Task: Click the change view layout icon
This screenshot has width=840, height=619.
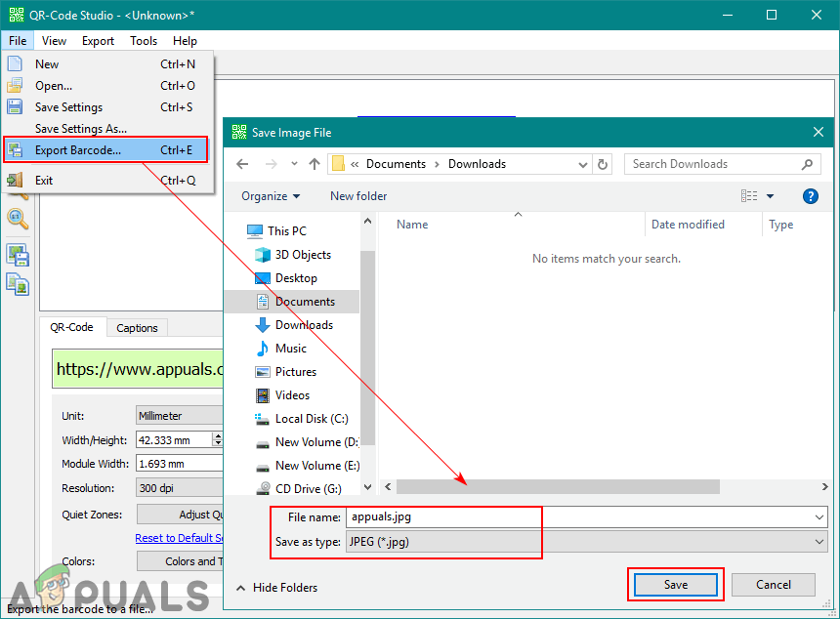Action: (749, 196)
